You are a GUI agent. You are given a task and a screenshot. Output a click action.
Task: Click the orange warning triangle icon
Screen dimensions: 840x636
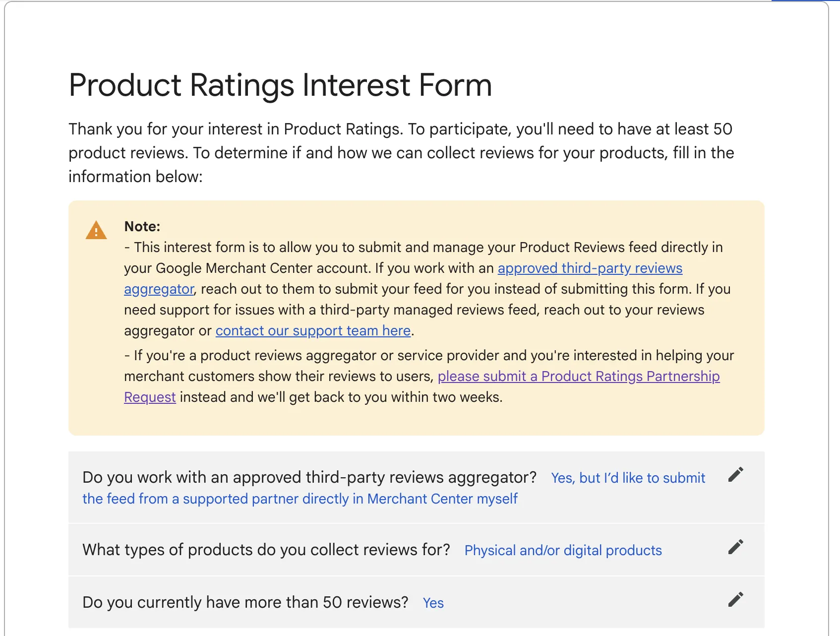click(x=96, y=231)
